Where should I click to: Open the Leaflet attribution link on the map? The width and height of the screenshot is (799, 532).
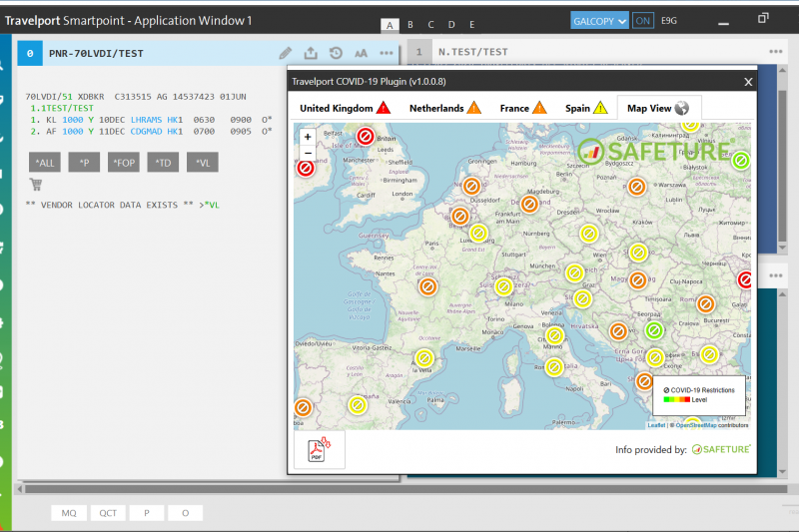[x=656, y=425]
